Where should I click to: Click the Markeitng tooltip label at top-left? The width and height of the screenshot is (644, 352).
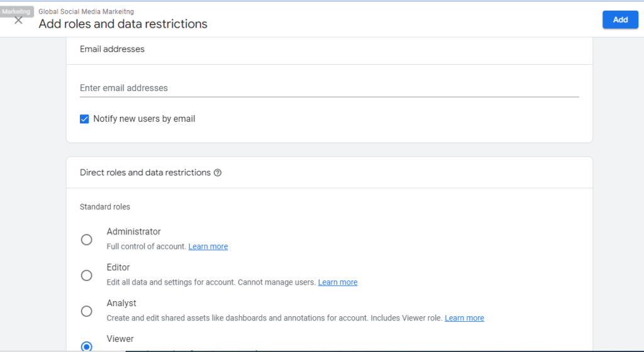16,11
